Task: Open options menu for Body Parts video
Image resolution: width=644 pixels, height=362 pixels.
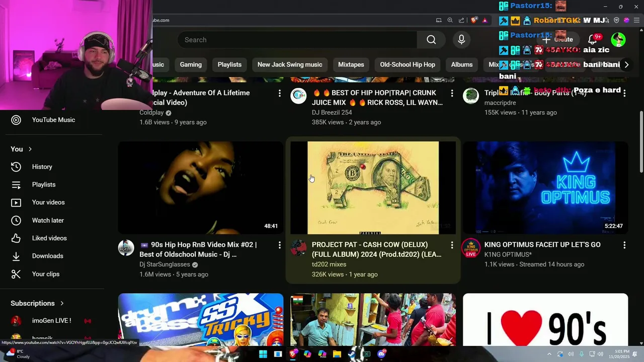Action: (x=624, y=93)
